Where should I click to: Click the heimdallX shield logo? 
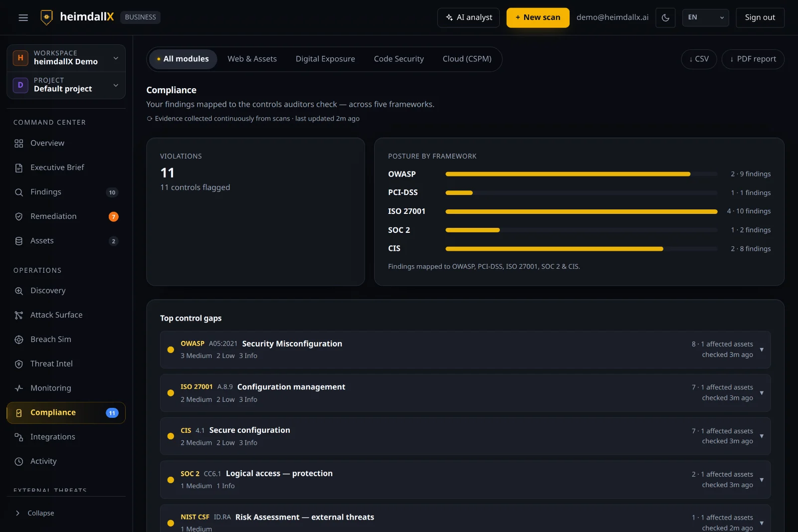(x=46, y=17)
